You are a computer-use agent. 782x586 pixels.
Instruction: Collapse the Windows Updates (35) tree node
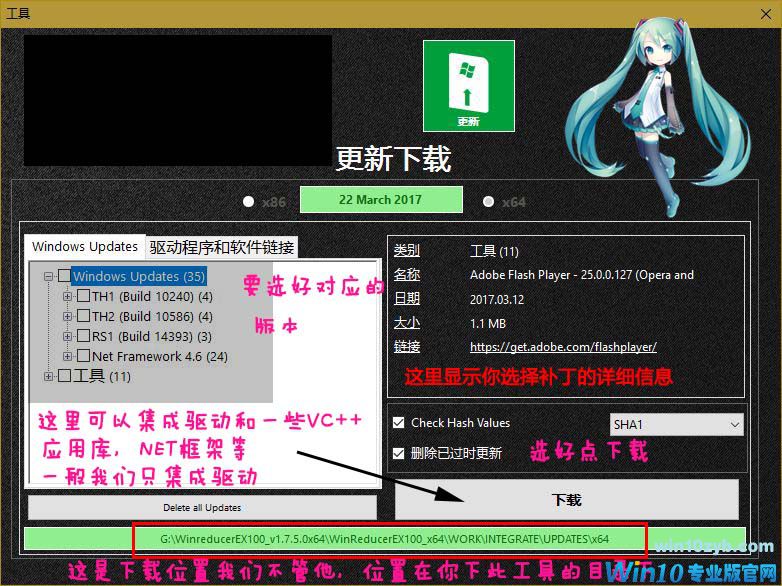coord(49,276)
